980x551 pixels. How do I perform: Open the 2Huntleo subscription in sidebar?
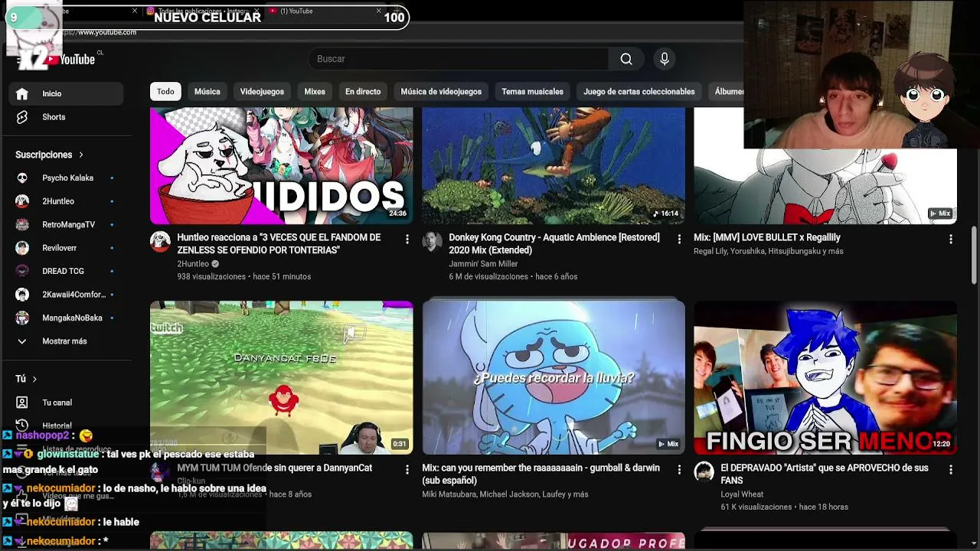(66, 201)
